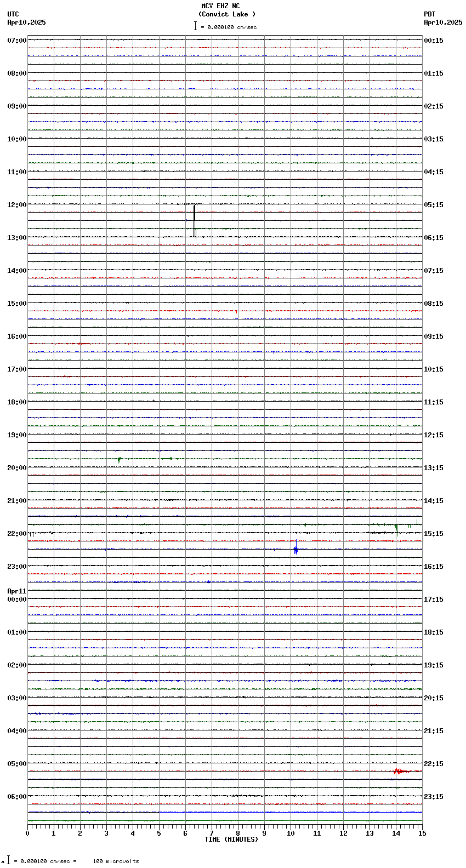
Task: Click the bottom scale text '100 microvolts'
Action: [116, 861]
